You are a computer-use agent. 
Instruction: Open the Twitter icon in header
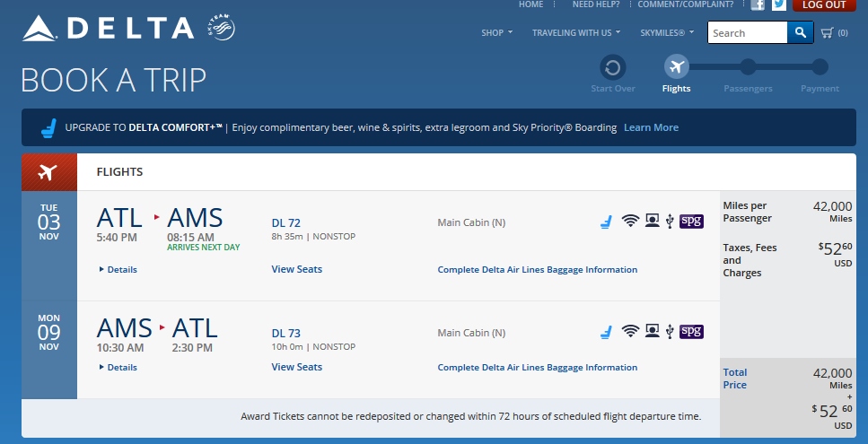[779, 5]
